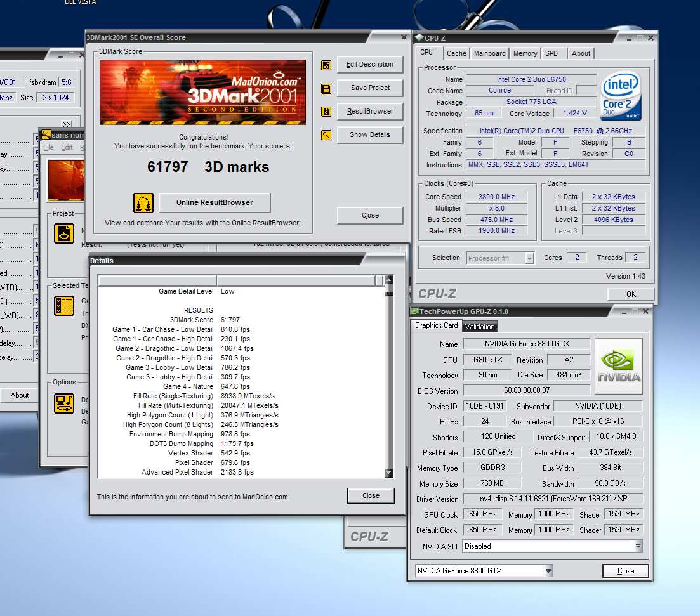Click the Details scrollbar down arrow
This screenshot has height=616, width=700.
pyautogui.click(x=389, y=473)
